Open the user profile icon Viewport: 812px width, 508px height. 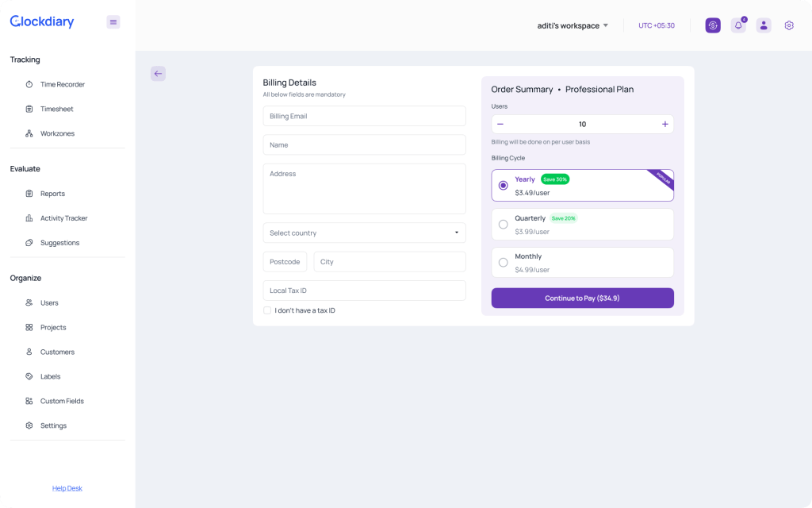click(764, 25)
